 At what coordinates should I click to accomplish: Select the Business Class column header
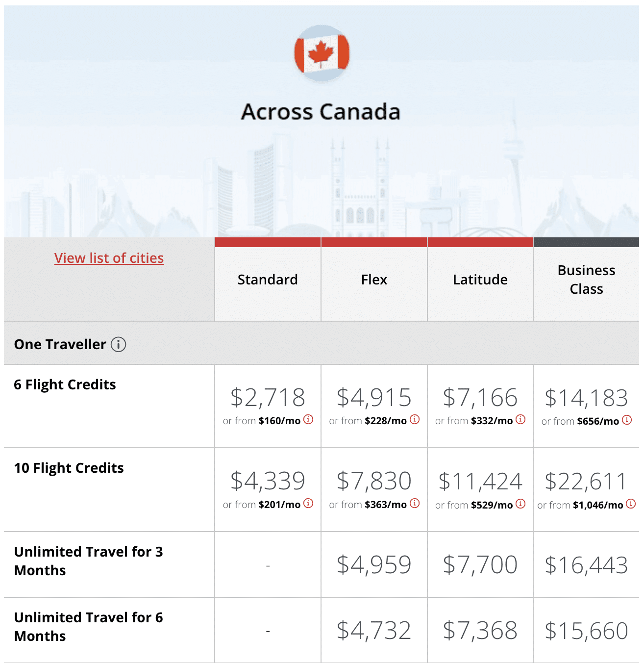pyautogui.click(x=586, y=280)
